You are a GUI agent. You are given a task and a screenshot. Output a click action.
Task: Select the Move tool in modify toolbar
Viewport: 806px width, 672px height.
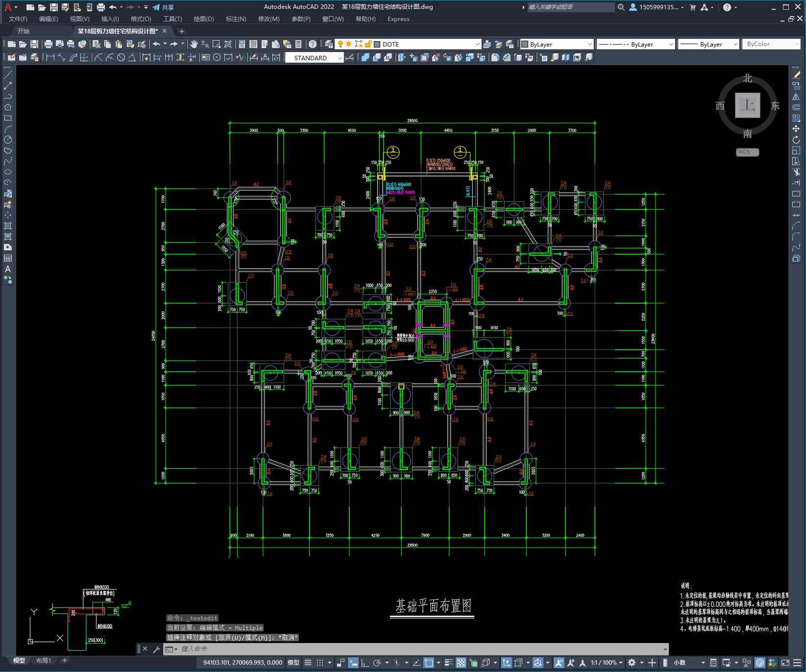pos(796,128)
